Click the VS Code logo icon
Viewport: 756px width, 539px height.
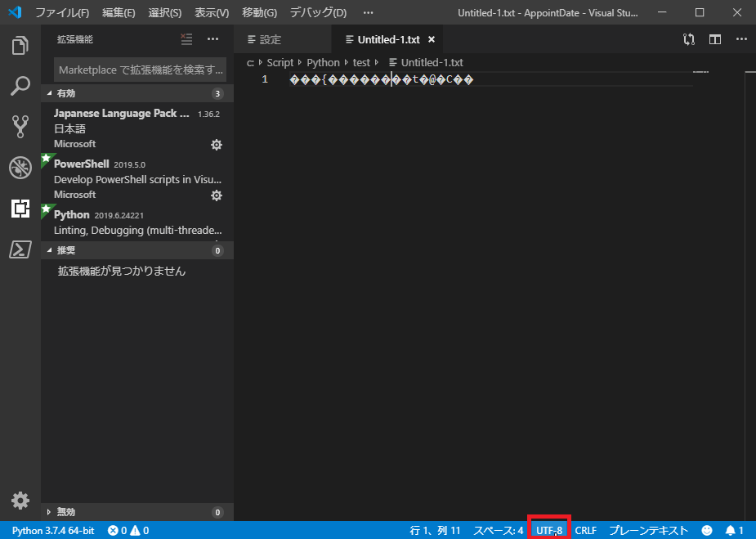point(15,12)
